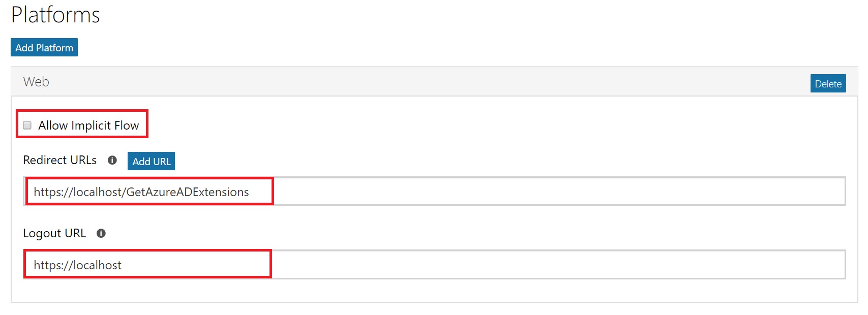The image size is (868, 315).
Task: Click the Logout URL info icon
Action: click(101, 233)
